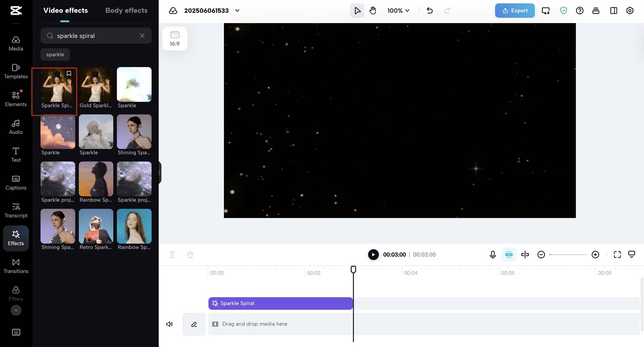Open the desktop app download icon

[x=545, y=11]
